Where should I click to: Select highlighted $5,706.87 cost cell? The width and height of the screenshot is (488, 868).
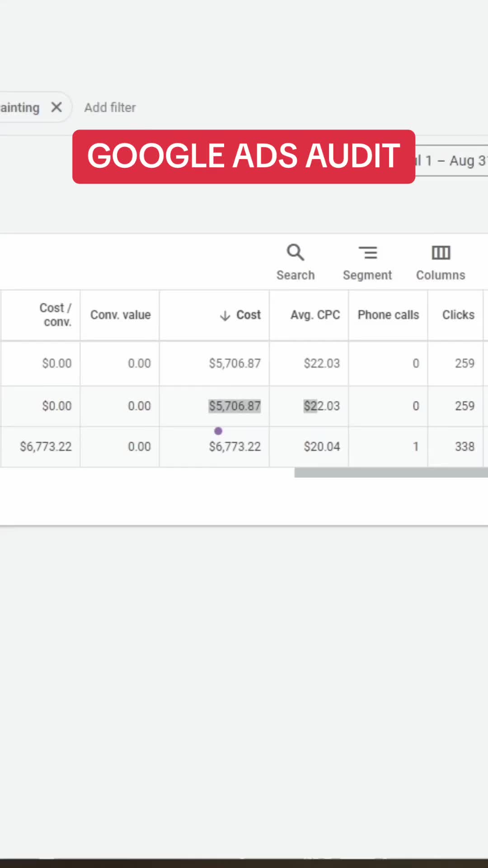[235, 406]
